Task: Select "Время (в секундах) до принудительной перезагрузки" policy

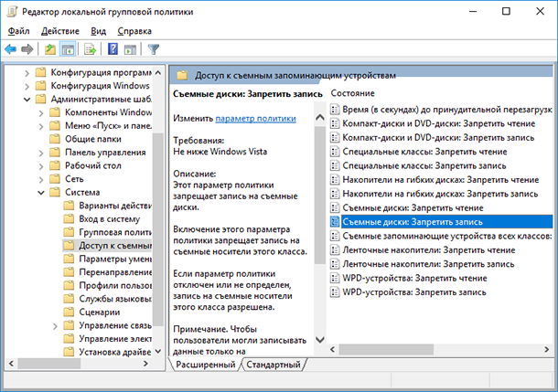Action: click(447, 109)
